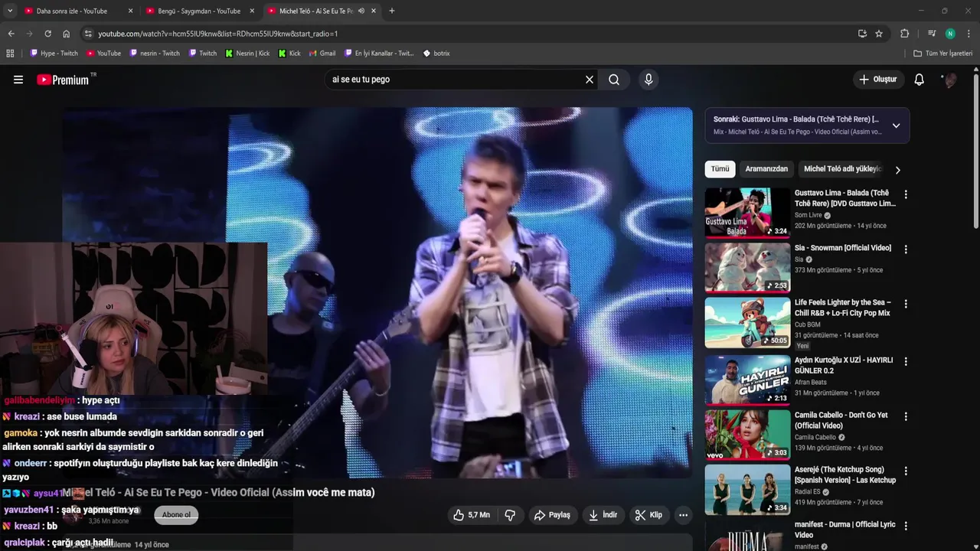
Task: Open options for HAYIRLI GÜNLER video
Action: [x=906, y=361]
